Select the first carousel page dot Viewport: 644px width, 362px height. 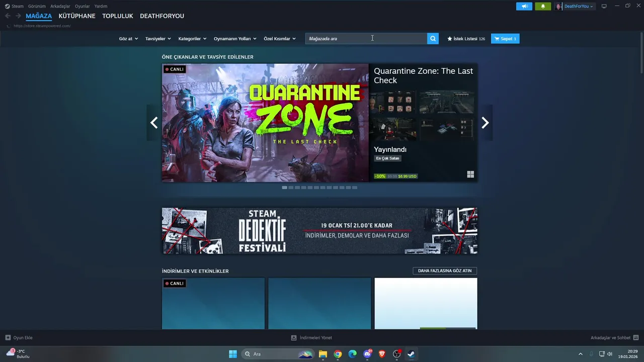pyautogui.click(x=285, y=188)
